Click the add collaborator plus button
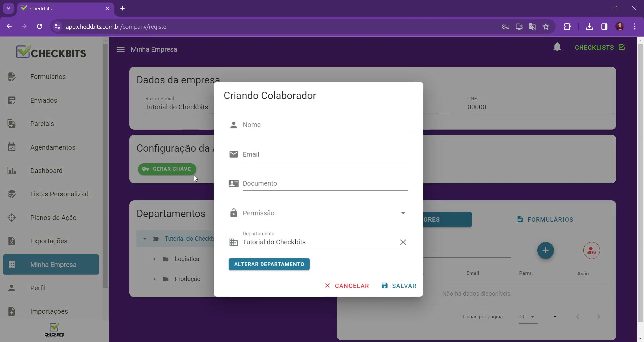 (x=545, y=250)
